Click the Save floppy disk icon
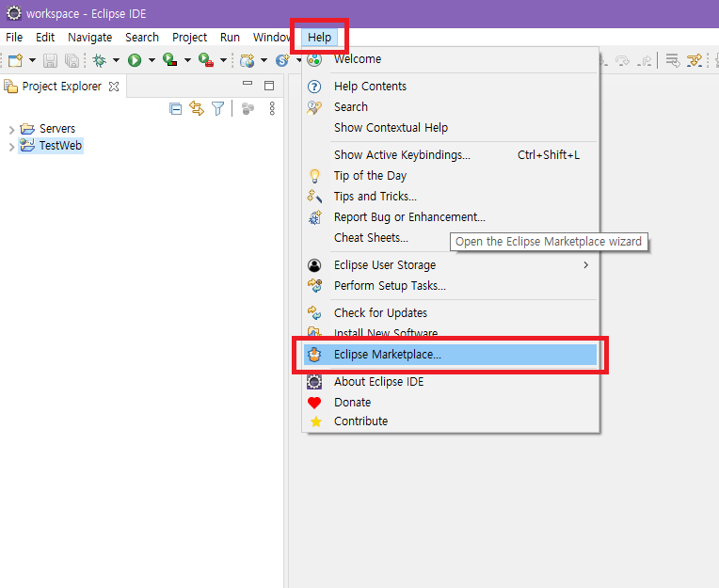This screenshot has height=588, width=719. point(50,60)
